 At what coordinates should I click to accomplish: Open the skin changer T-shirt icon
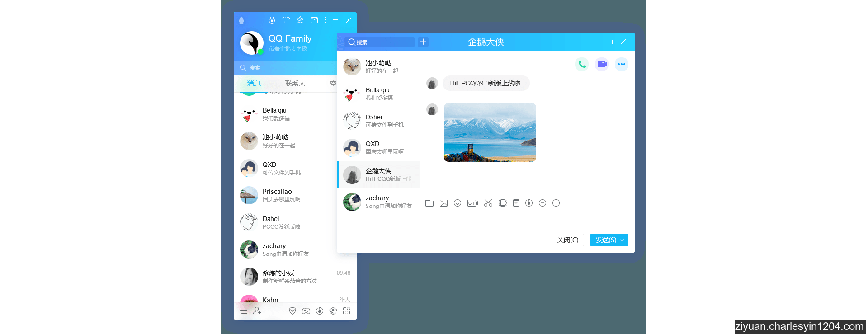tap(286, 20)
